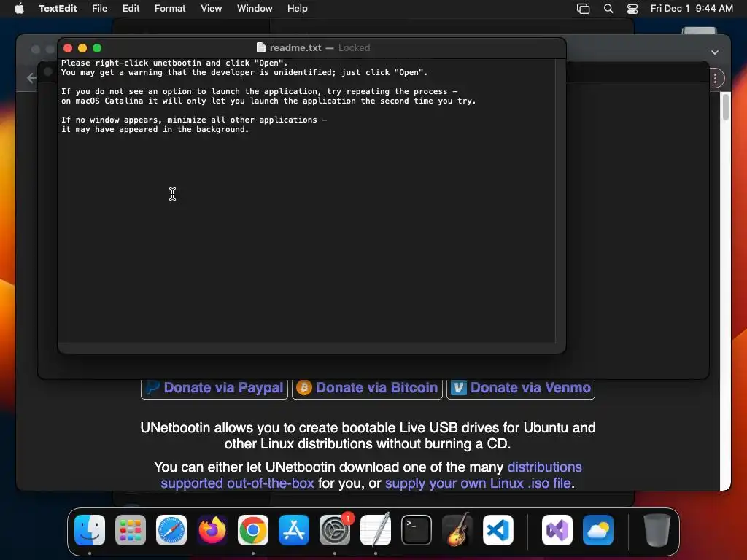The width and height of the screenshot is (747, 560).
Task: Click the text 'Please right-click unetbootin and click'
Action: point(155,63)
